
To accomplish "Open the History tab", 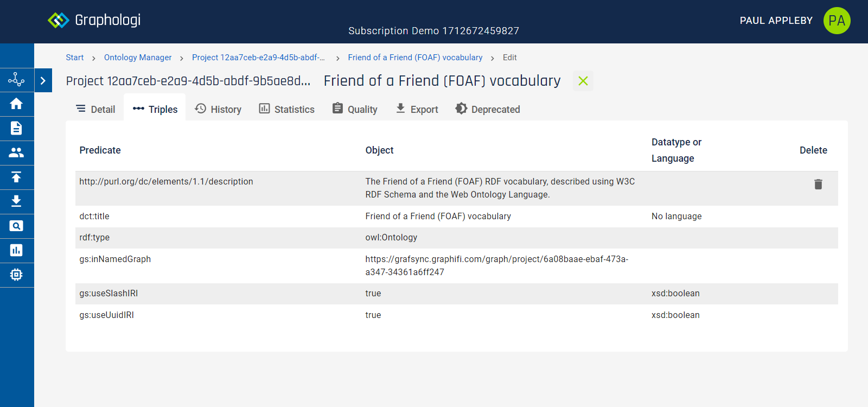I will tap(218, 109).
